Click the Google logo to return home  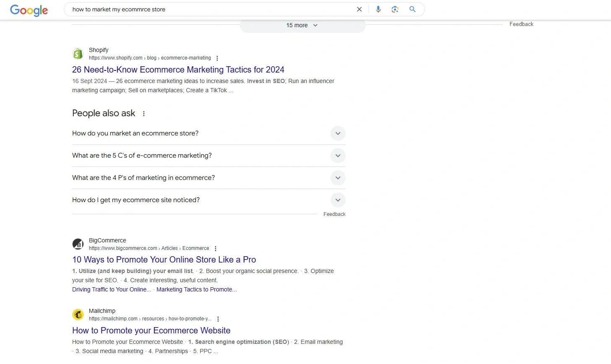[x=29, y=10]
